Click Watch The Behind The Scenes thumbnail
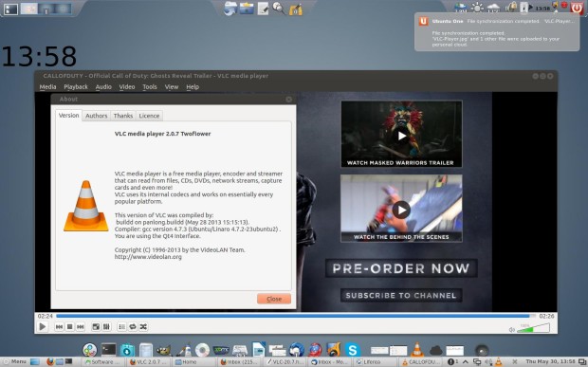This screenshot has width=588, height=367. coord(401,208)
